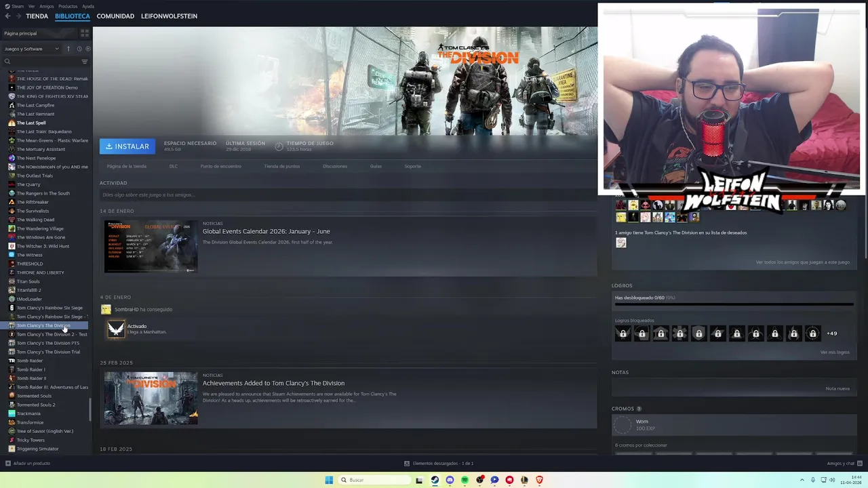This screenshot has height=488, width=868.
Task: Open the Tienda de puntos tab
Action: click(x=281, y=166)
